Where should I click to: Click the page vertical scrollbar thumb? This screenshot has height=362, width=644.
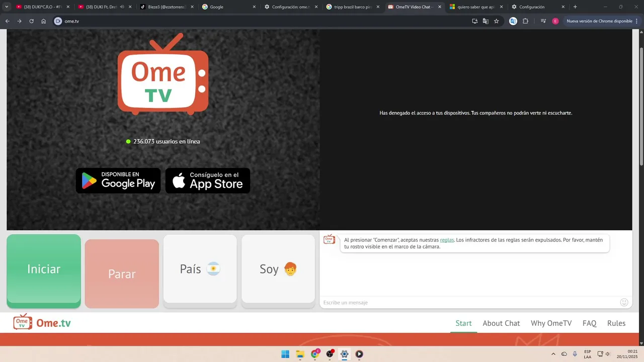coord(641,106)
